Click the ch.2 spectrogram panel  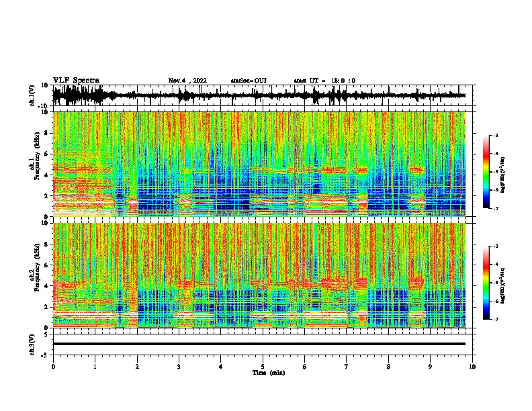pos(259,275)
